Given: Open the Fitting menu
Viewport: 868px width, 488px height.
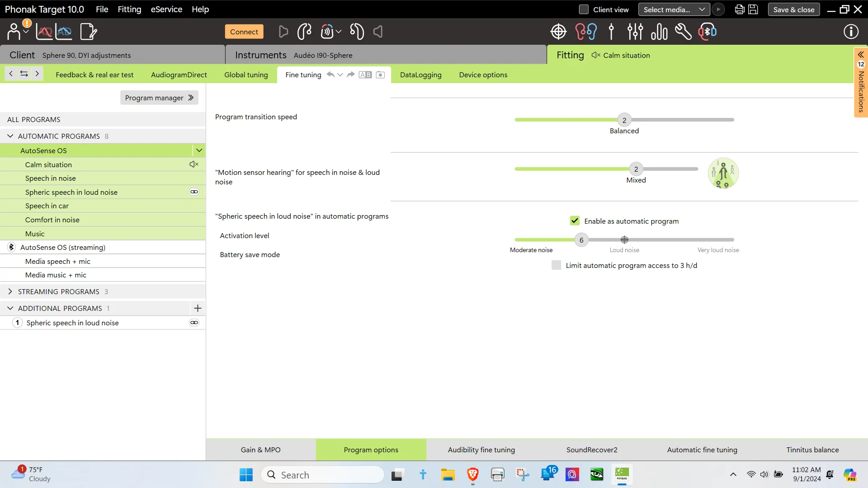Looking at the screenshot, I should 129,9.
